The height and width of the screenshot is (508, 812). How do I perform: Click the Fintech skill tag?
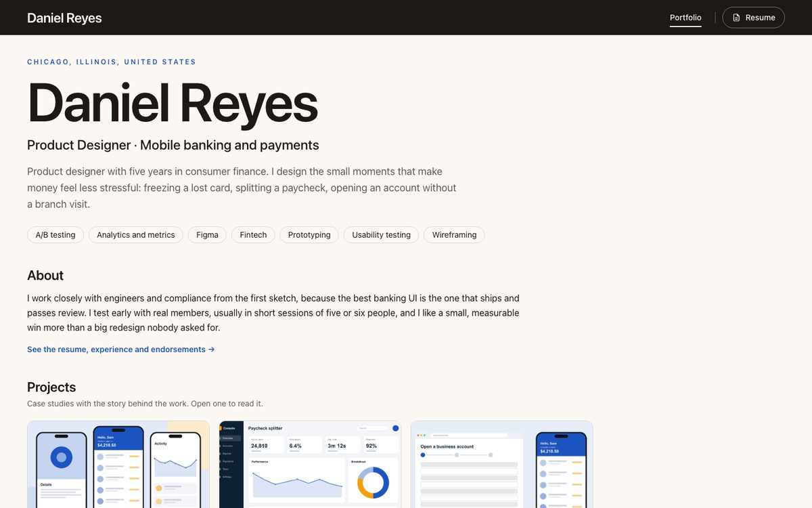point(253,235)
